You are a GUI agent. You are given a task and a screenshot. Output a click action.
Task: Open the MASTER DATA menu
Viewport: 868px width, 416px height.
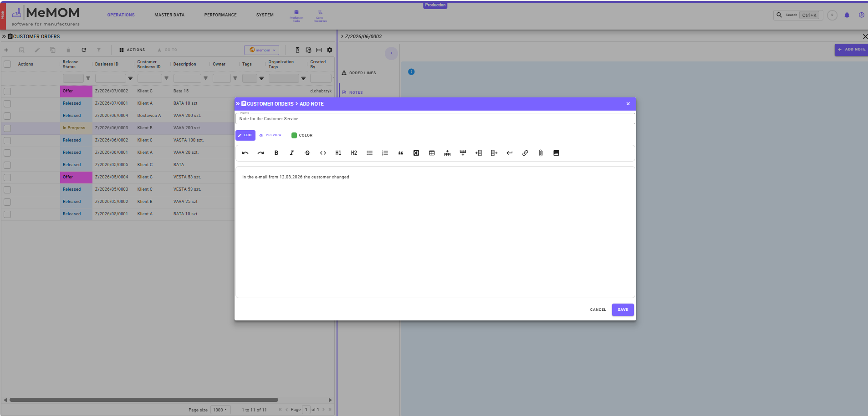(x=169, y=15)
